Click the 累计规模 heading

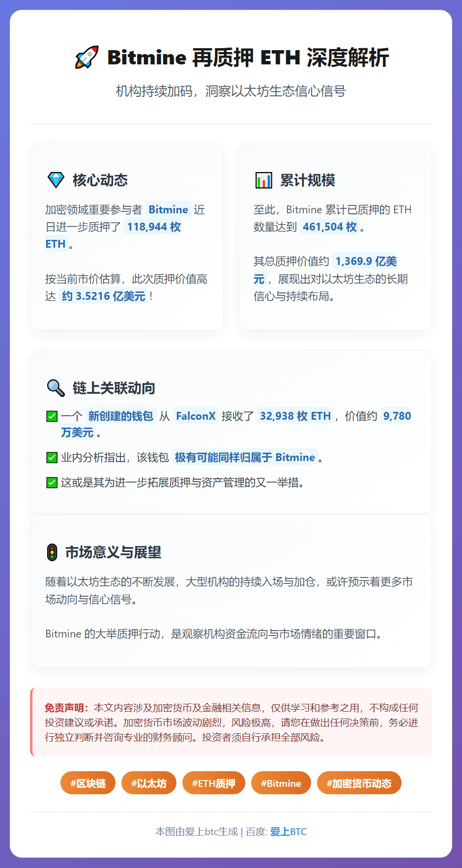[308, 180]
